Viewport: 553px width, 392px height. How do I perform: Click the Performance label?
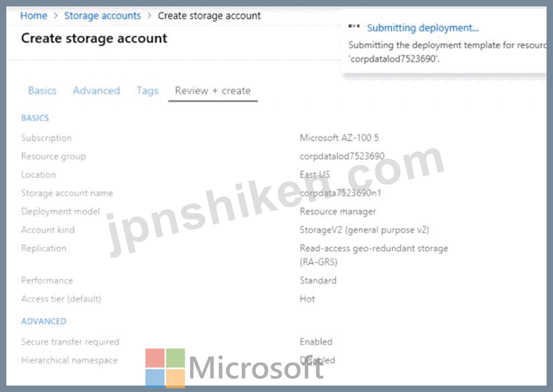(x=47, y=280)
